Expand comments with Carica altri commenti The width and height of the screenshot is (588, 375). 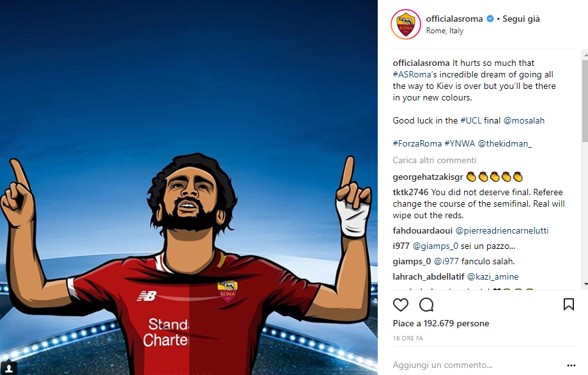click(434, 160)
